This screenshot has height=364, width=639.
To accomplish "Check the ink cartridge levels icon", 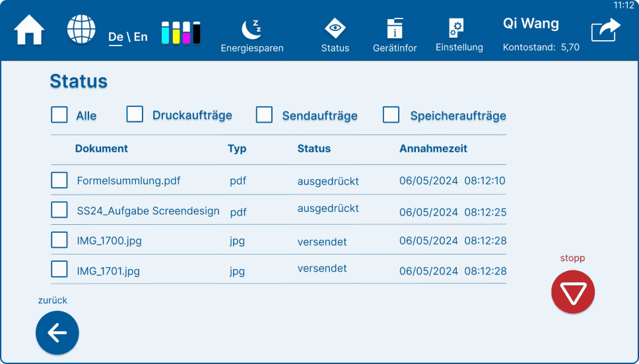I will [181, 32].
